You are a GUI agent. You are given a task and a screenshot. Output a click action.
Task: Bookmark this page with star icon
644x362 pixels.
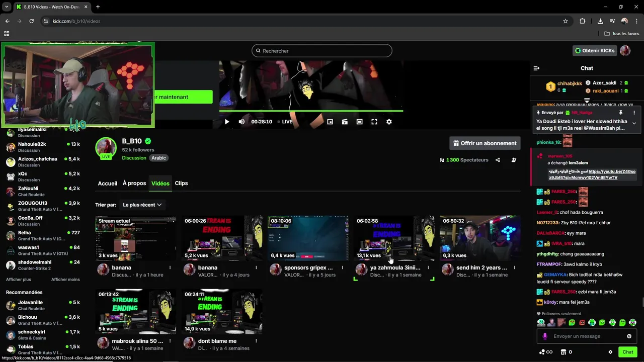point(566,21)
